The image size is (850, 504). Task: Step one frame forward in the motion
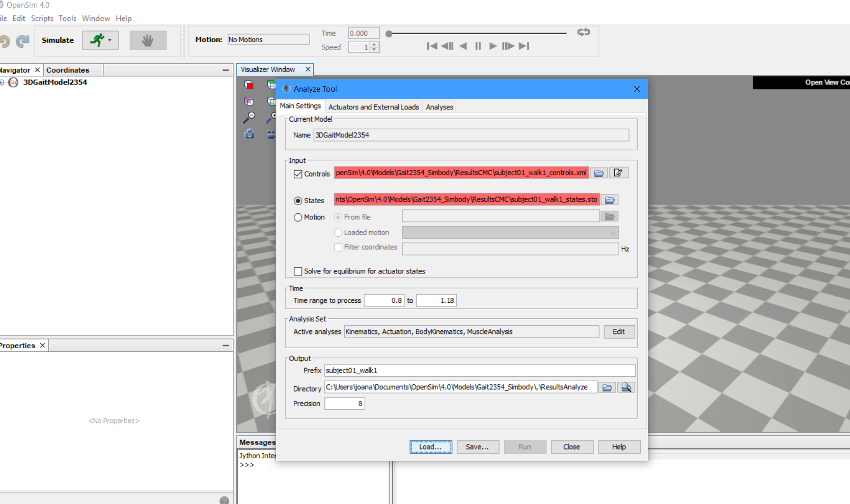pyautogui.click(x=508, y=46)
